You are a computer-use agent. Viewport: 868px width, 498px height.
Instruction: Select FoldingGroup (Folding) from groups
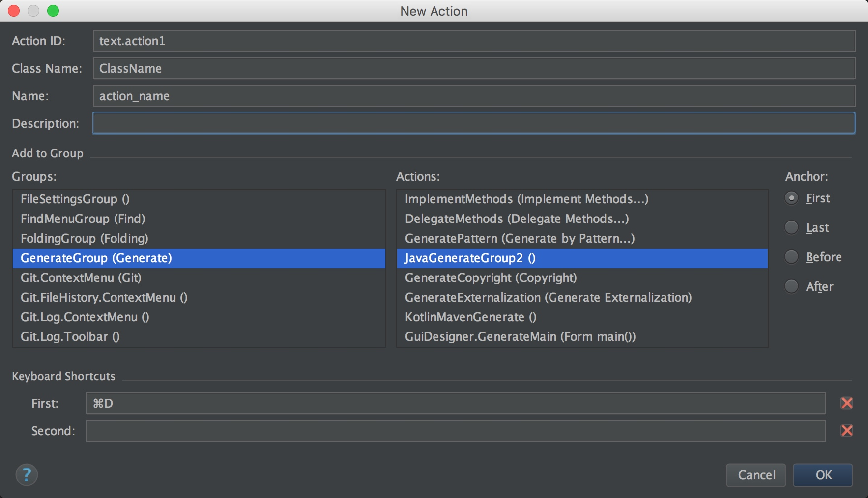[85, 238]
